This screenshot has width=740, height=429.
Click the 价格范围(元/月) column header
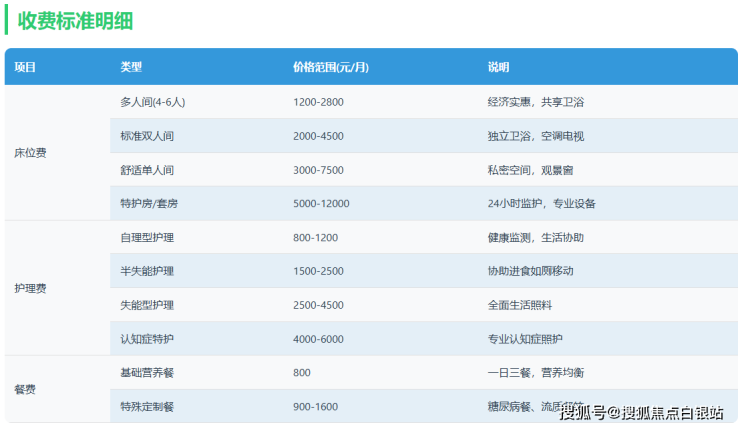(330, 67)
